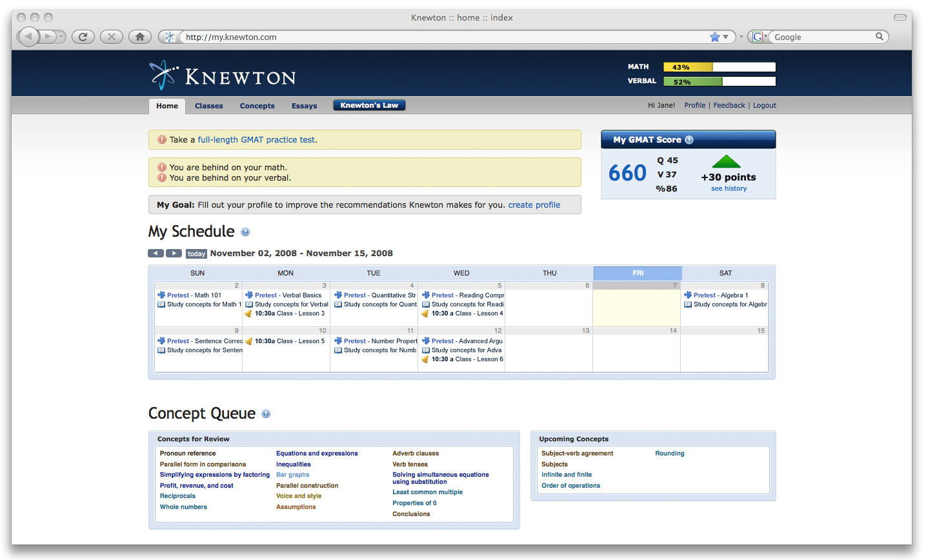The image size is (926, 560).
Task: Select the FRI column header in the calendar
Action: tap(638, 273)
